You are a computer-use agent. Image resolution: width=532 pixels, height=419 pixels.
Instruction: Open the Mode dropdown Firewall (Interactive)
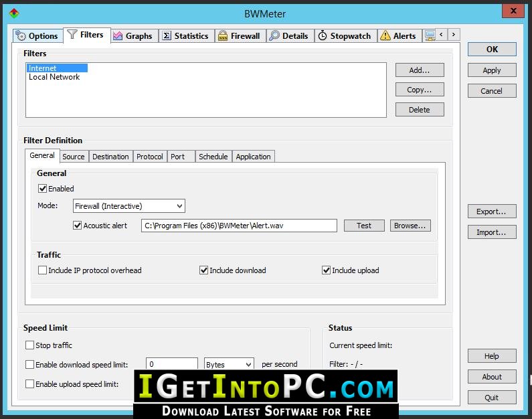[x=129, y=206]
